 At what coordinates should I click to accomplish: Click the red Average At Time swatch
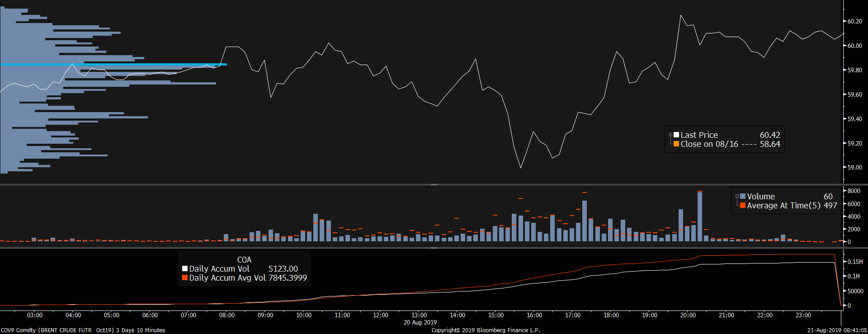743,205
